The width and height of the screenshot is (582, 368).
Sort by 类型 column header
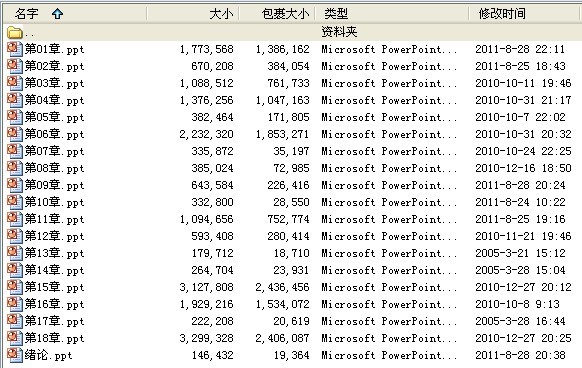336,14
